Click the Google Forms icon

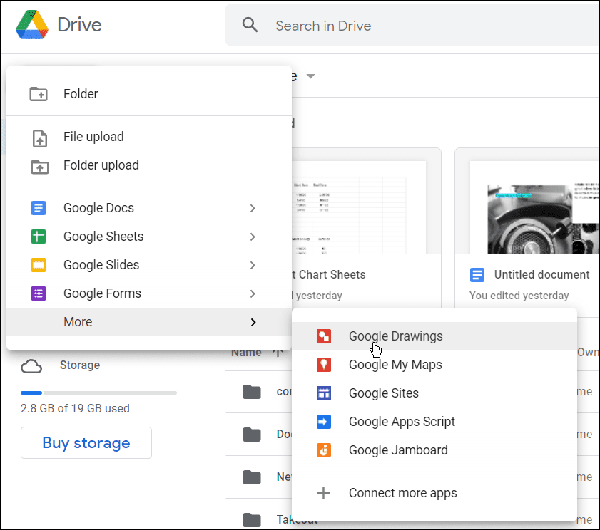38,294
